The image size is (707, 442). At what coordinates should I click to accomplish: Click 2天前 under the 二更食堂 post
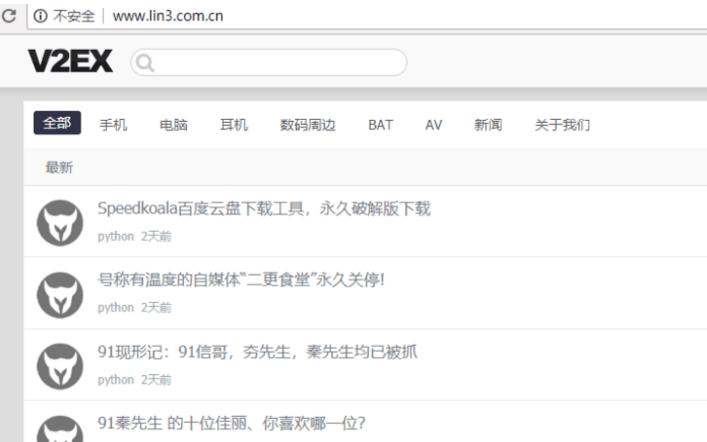(x=156, y=308)
